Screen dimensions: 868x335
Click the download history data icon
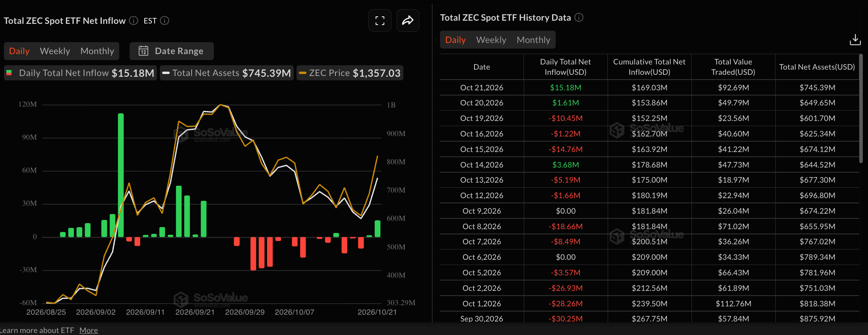pyautogui.click(x=855, y=40)
